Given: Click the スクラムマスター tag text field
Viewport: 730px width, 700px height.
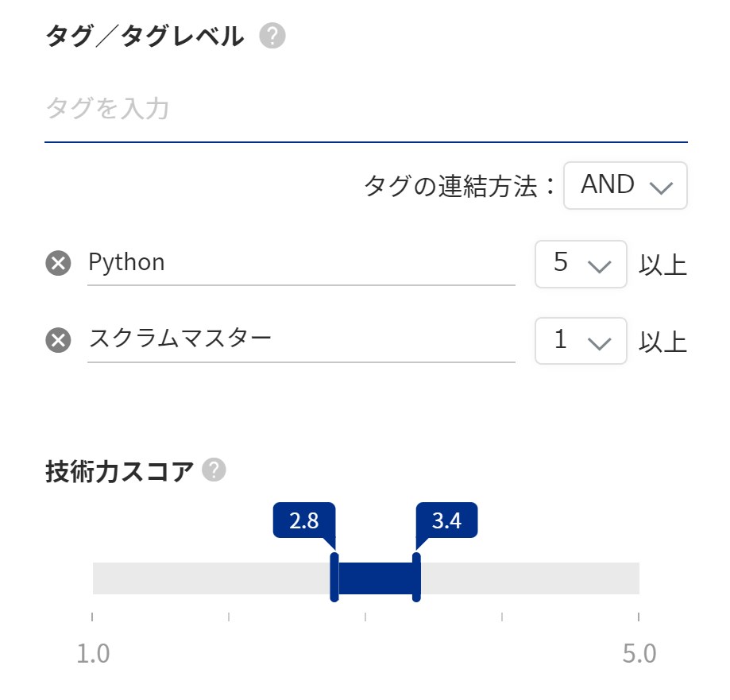Looking at the screenshot, I should [x=301, y=339].
